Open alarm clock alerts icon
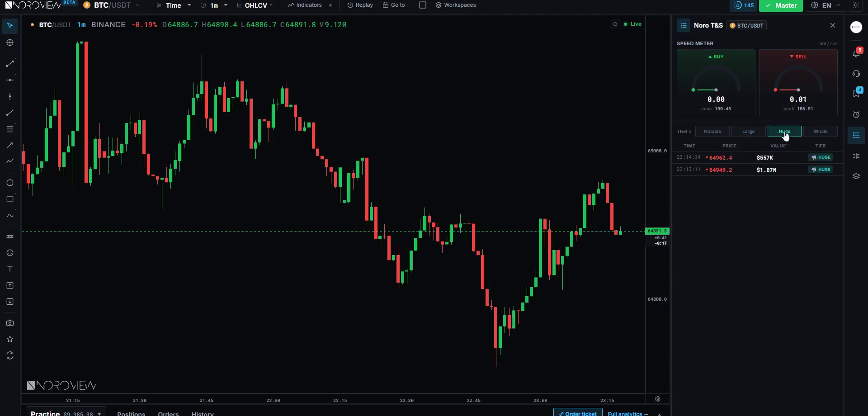868x416 pixels. click(856, 114)
